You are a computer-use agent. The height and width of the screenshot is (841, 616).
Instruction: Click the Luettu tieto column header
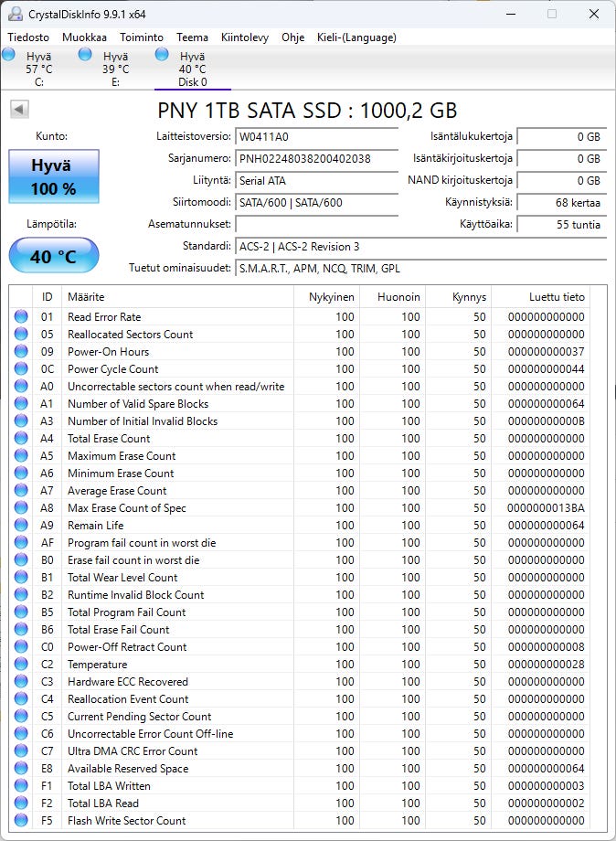coord(540,297)
